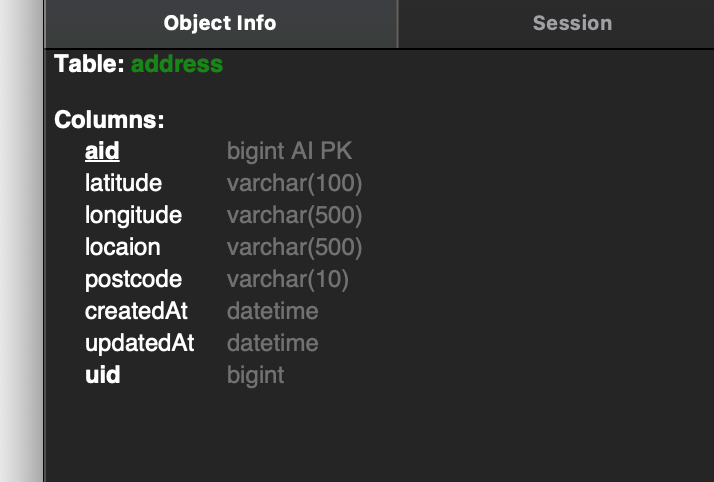
Task: Select the uid column name
Action: tap(102, 375)
